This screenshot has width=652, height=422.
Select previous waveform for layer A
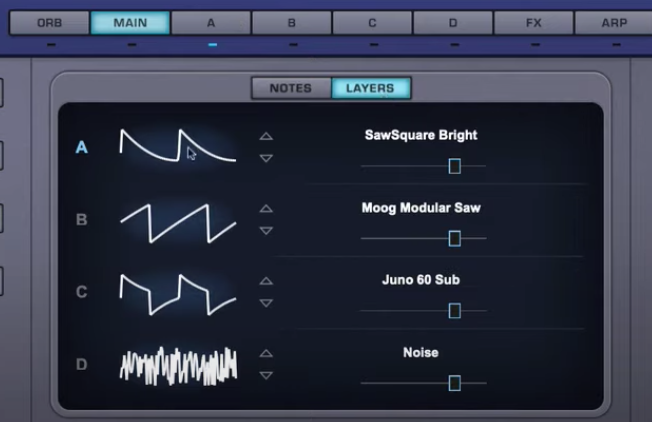click(x=266, y=136)
